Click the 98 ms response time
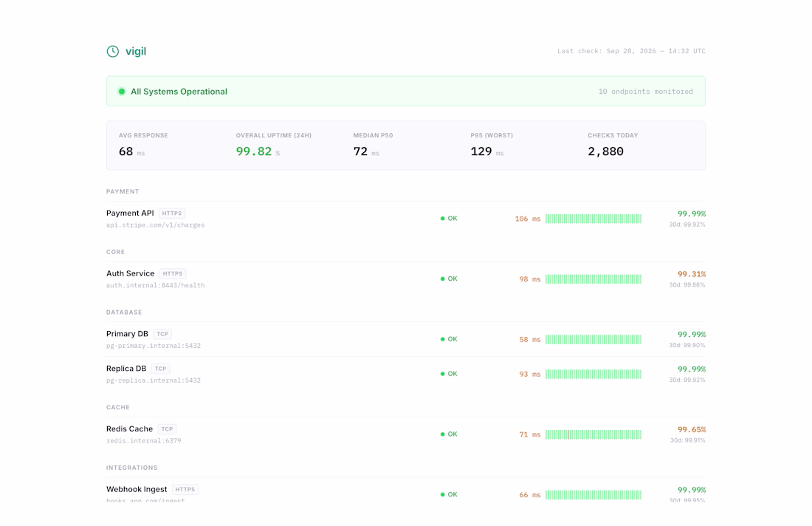Screen dimensions: 812x526 530,279
